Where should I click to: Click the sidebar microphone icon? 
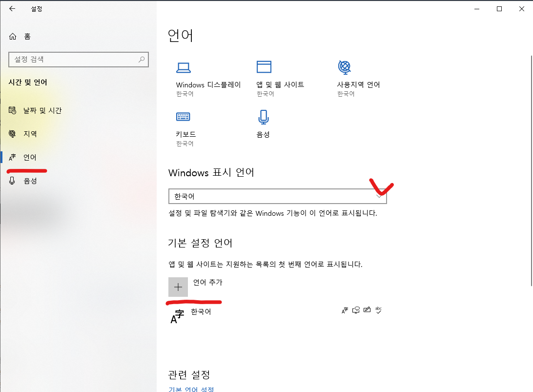coord(12,181)
